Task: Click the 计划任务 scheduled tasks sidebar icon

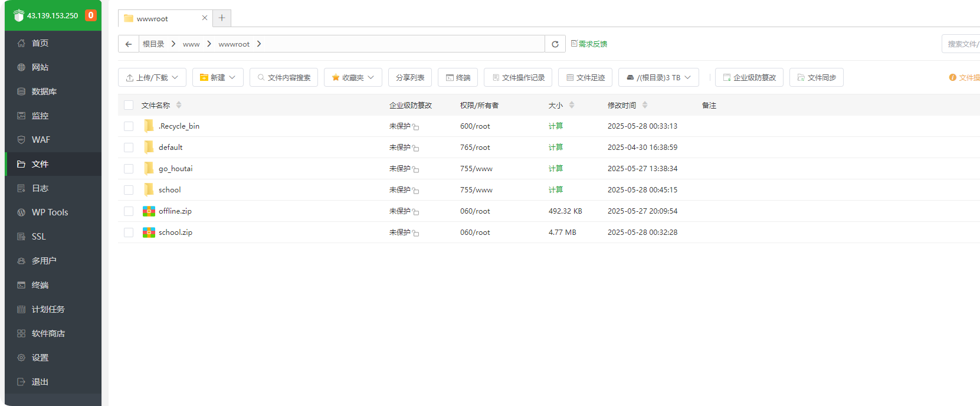Action: [21, 309]
